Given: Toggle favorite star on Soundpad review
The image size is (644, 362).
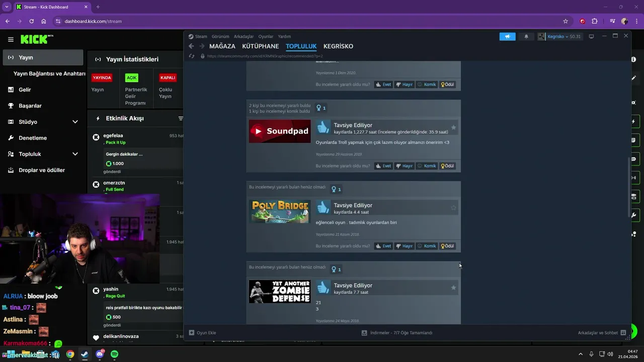Looking at the screenshot, I should [x=453, y=128].
